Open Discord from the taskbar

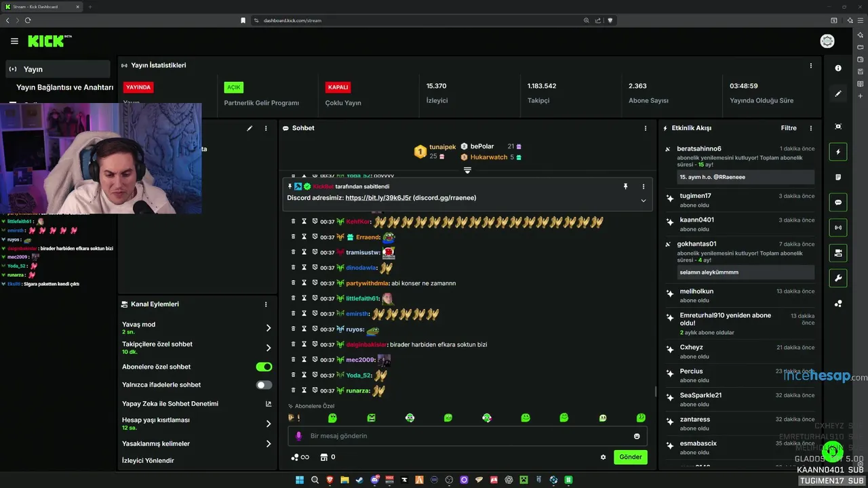click(374, 480)
